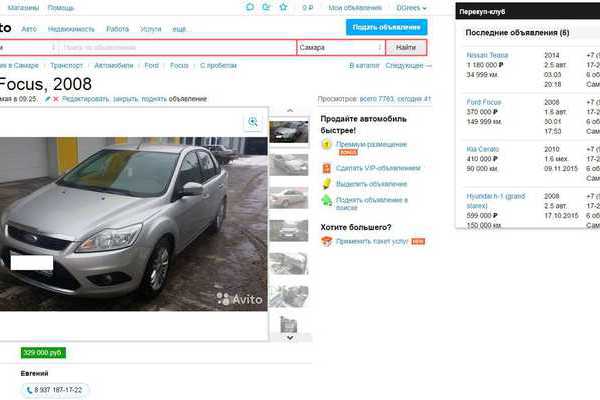Open the Помощь link in top bar
Viewport: 600px width, 400px height.
click(x=61, y=8)
